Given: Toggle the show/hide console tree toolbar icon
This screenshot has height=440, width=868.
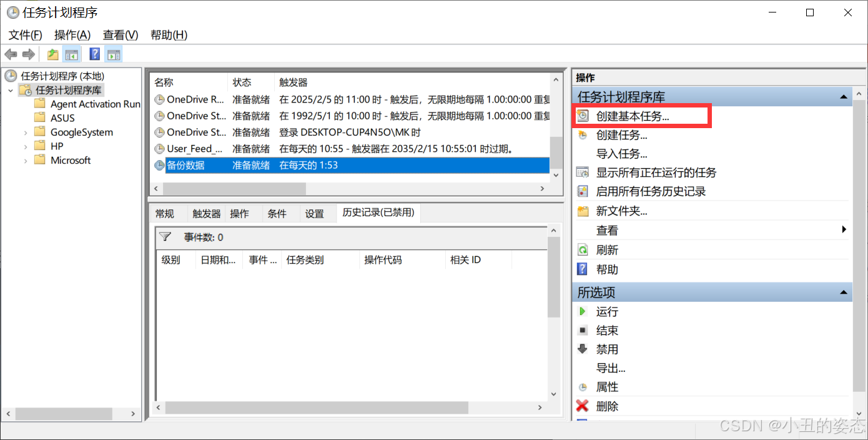Looking at the screenshot, I should 71,54.
